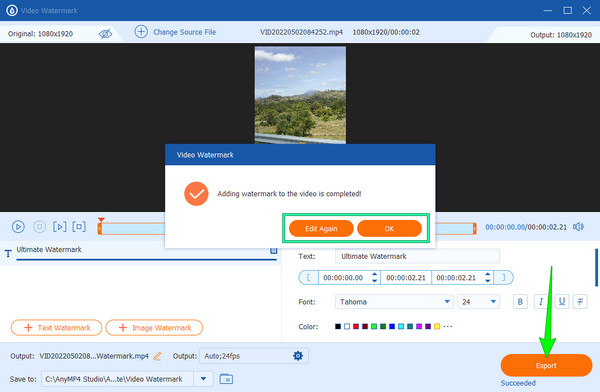Click the Auto;24fps output format field
The image size is (600, 392).
tap(254, 356)
